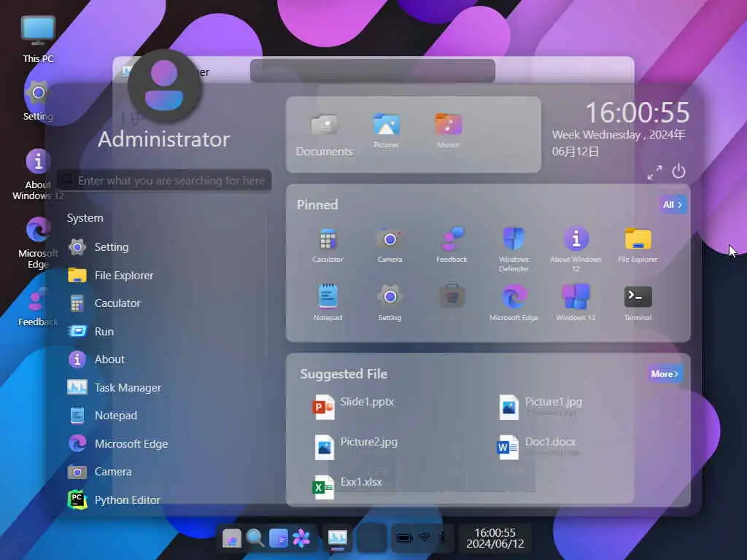Image resolution: width=747 pixels, height=560 pixels.
Task: Click the Wi-Fi icon in system tray
Action: (424, 538)
